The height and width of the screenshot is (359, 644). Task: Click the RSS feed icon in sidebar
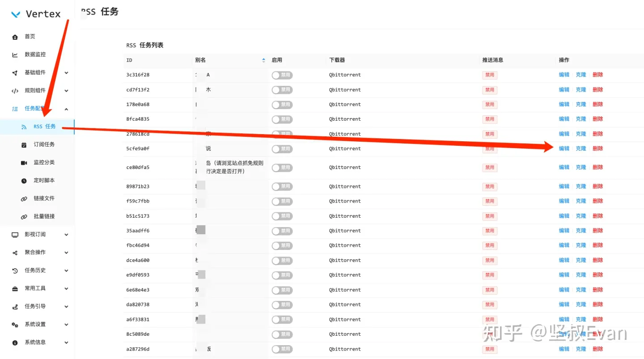tap(24, 127)
